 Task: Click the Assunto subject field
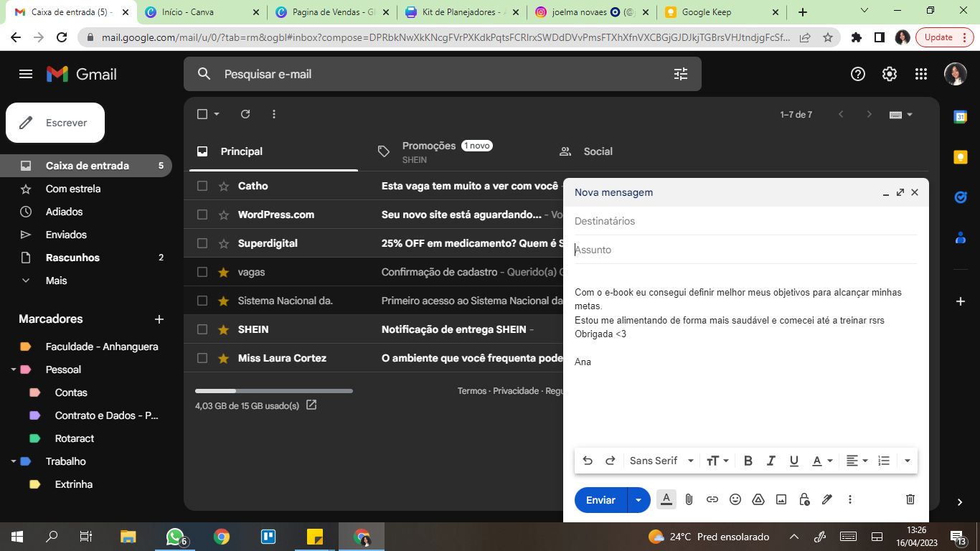(x=745, y=250)
